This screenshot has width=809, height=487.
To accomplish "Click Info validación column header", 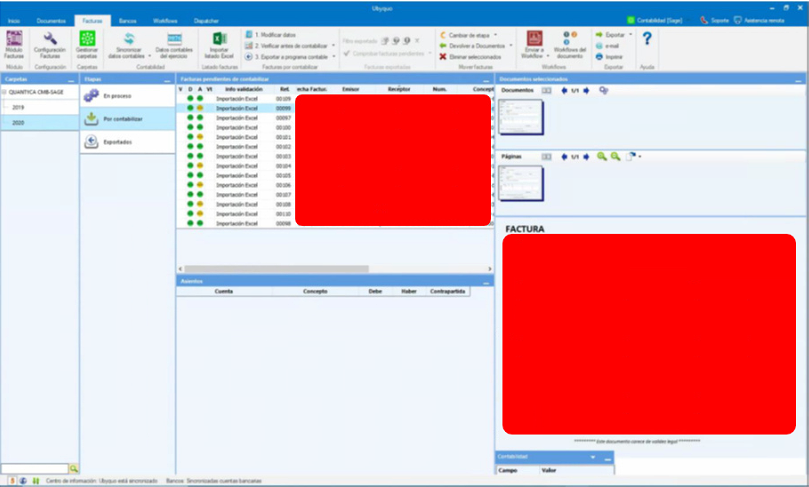I will coord(244,89).
